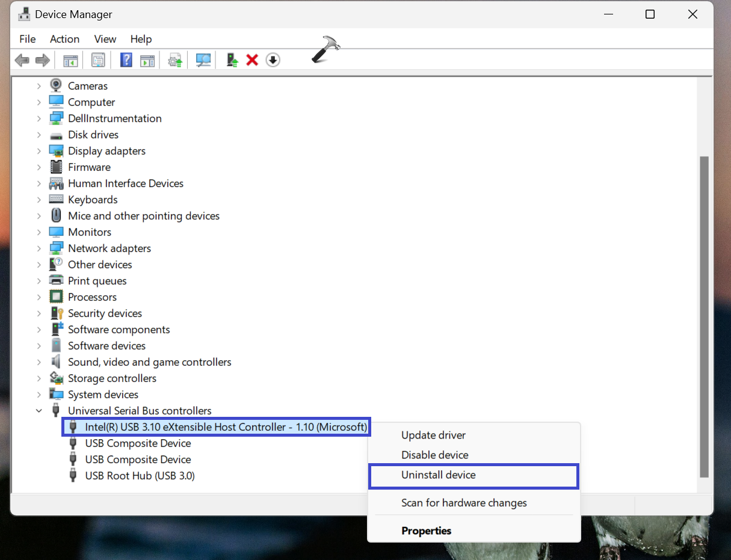Open the View menu
The width and height of the screenshot is (731, 560).
[105, 39]
